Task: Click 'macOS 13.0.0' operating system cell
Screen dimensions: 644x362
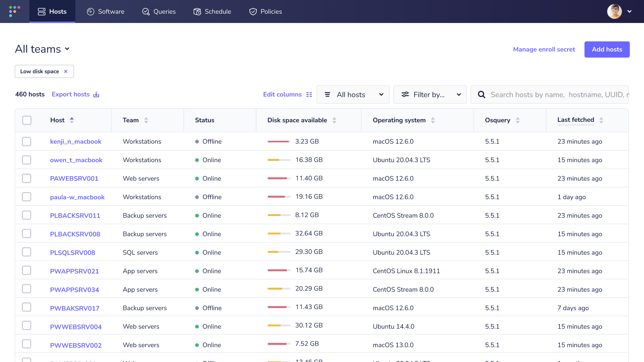Action: tap(393, 345)
